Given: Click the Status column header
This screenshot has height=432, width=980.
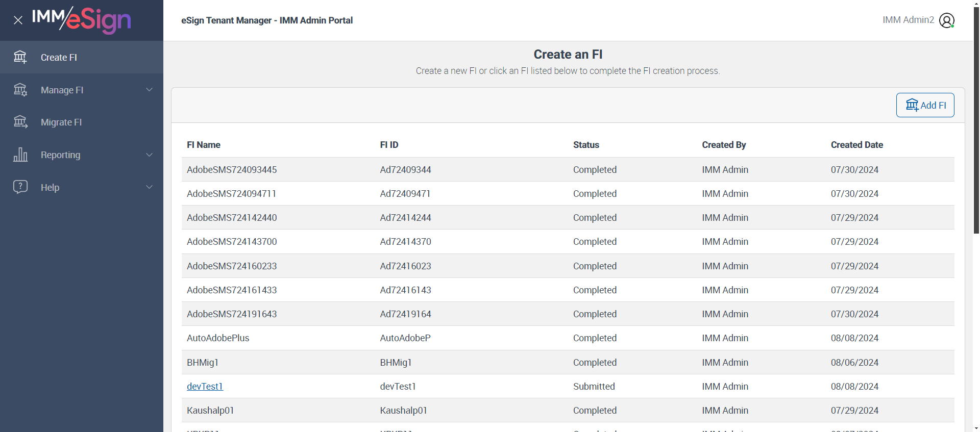Looking at the screenshot, I should pyautogui.click(x=586, y=145).
